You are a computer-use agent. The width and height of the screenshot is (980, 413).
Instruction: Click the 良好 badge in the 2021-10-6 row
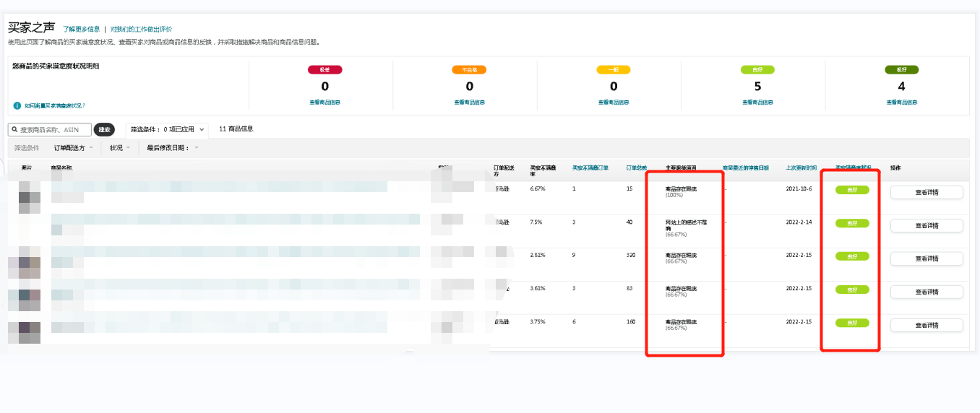852,190
